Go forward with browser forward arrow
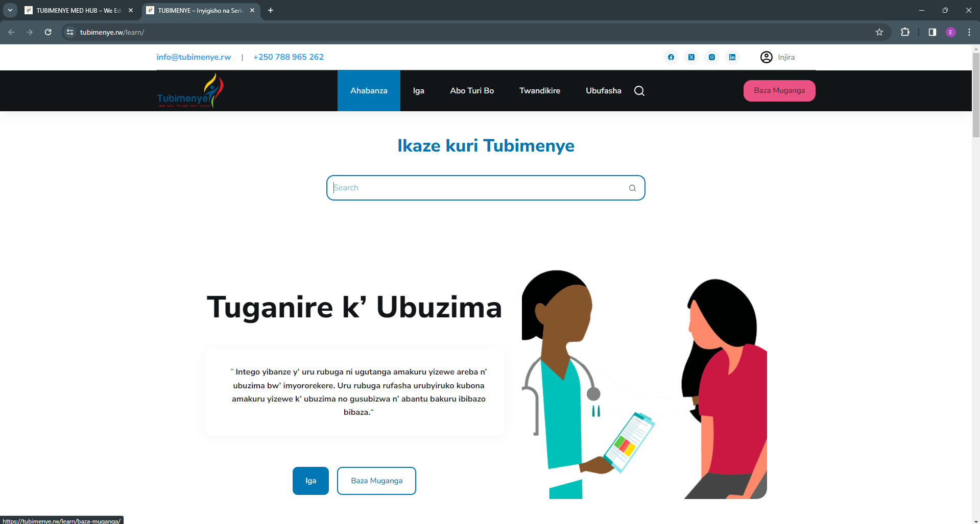The height and width of the screenshot is (524, 980). coord(30,32)
